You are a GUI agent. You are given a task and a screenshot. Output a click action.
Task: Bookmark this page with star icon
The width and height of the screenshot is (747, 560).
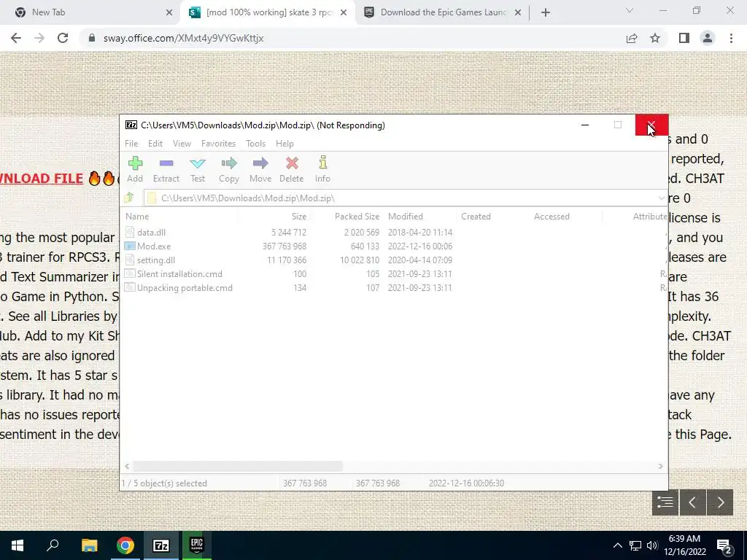pos(655,38)
